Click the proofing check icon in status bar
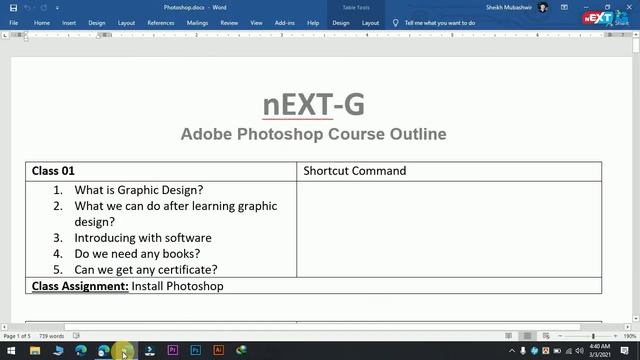Screen dimensions: 640x360 tap(76, 336)
